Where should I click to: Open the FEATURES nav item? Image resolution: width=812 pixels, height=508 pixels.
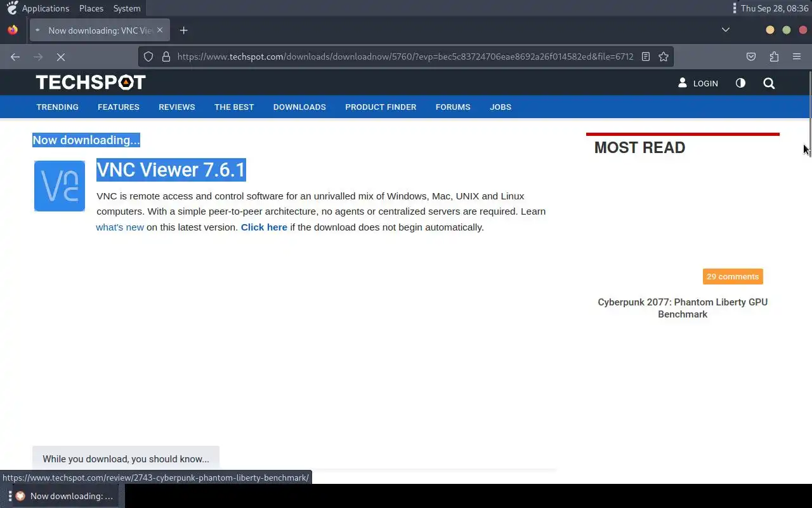(x=119, y=107)
